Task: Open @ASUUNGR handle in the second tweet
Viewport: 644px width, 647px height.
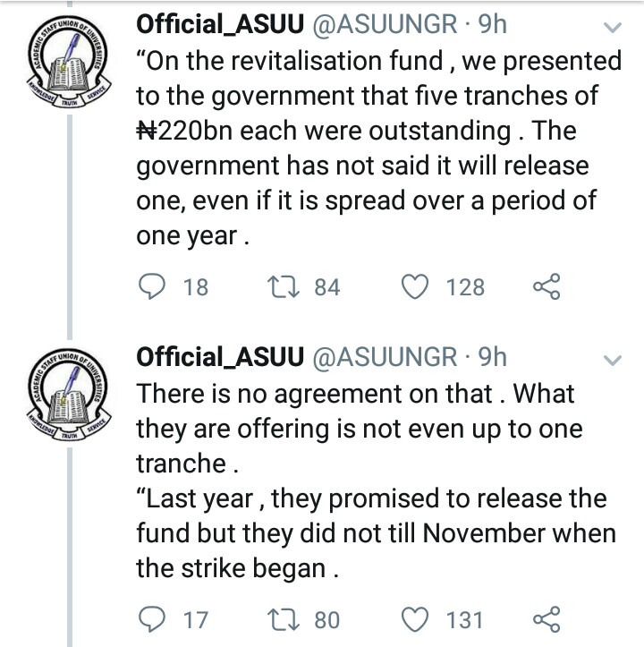Action: [x=385, y=357]
